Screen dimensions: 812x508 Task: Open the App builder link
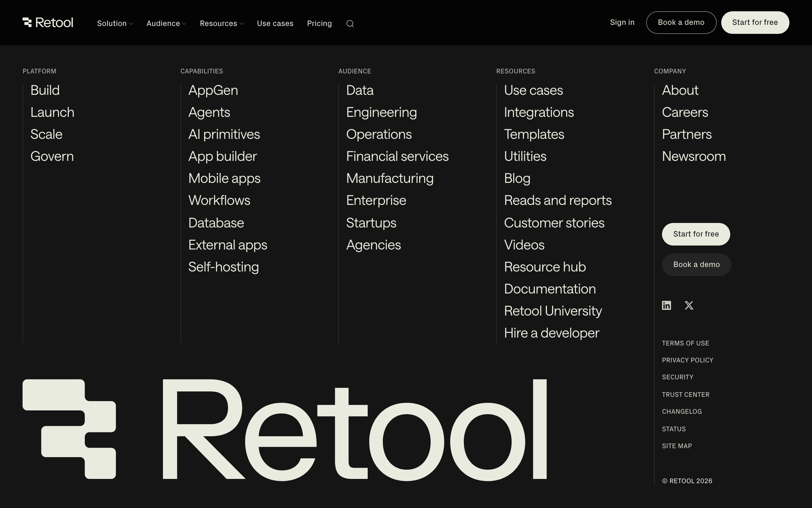tap(222, 156)
